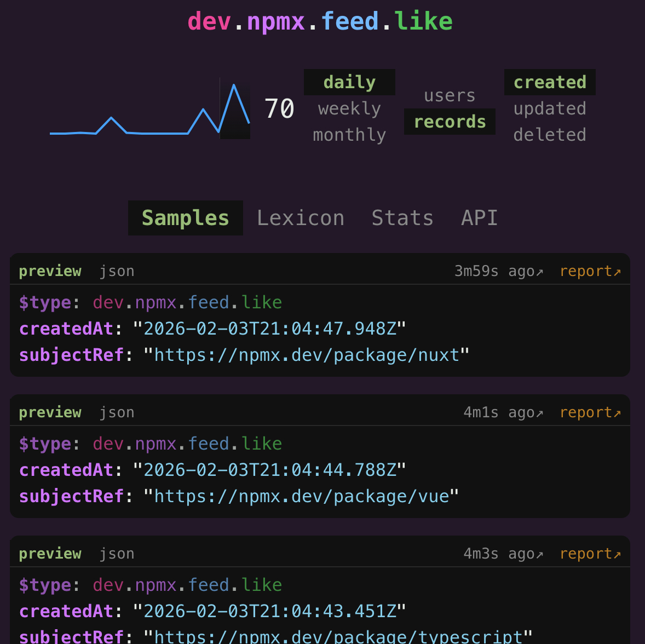Click the 'npmx' segment in the title

pos(275,21)
